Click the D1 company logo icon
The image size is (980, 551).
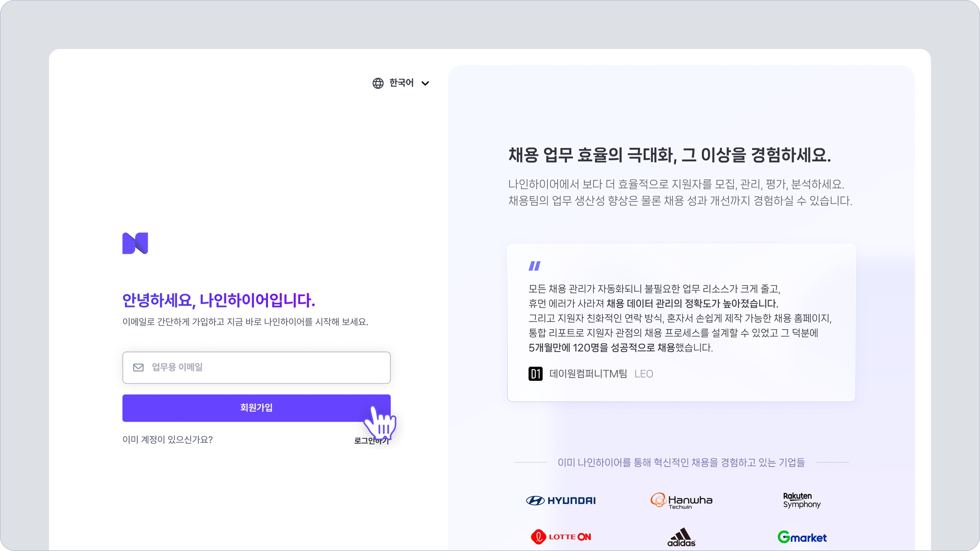click(x=535, y=374)
